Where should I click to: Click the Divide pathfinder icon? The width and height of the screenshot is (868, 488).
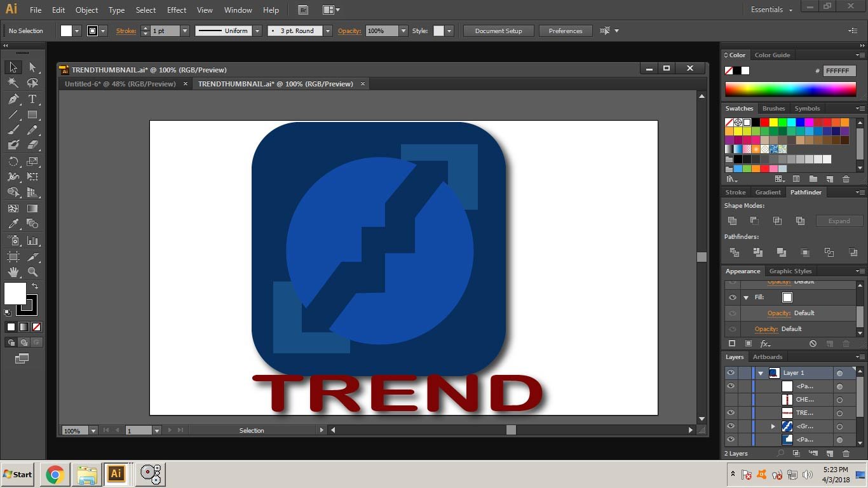pos(734,252)
